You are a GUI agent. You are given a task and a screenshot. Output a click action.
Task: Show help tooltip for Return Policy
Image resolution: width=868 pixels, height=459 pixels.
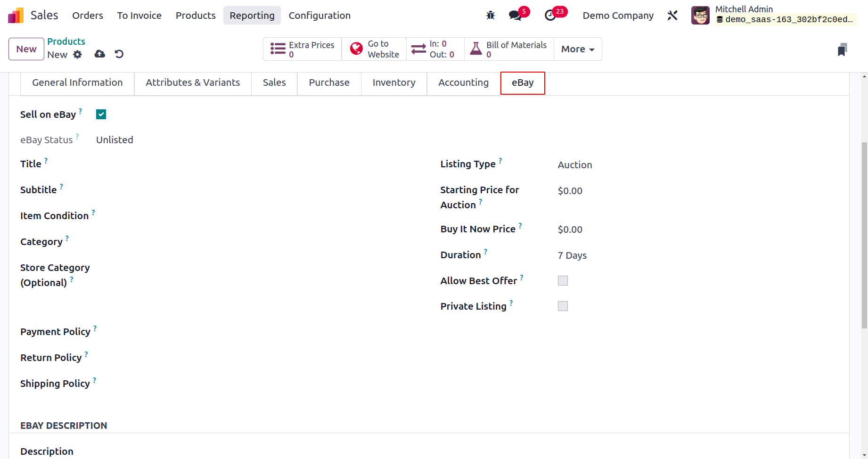[x=86, y=354]
